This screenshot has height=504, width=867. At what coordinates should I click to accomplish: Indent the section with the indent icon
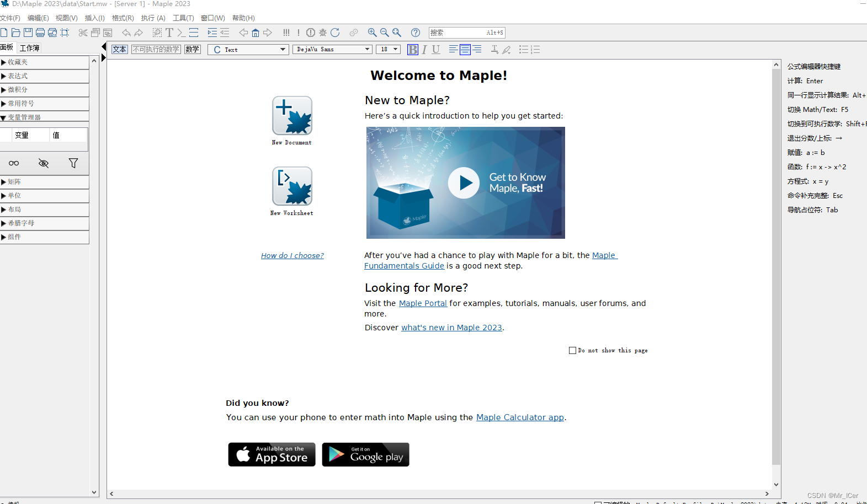(x=212, y=33)
